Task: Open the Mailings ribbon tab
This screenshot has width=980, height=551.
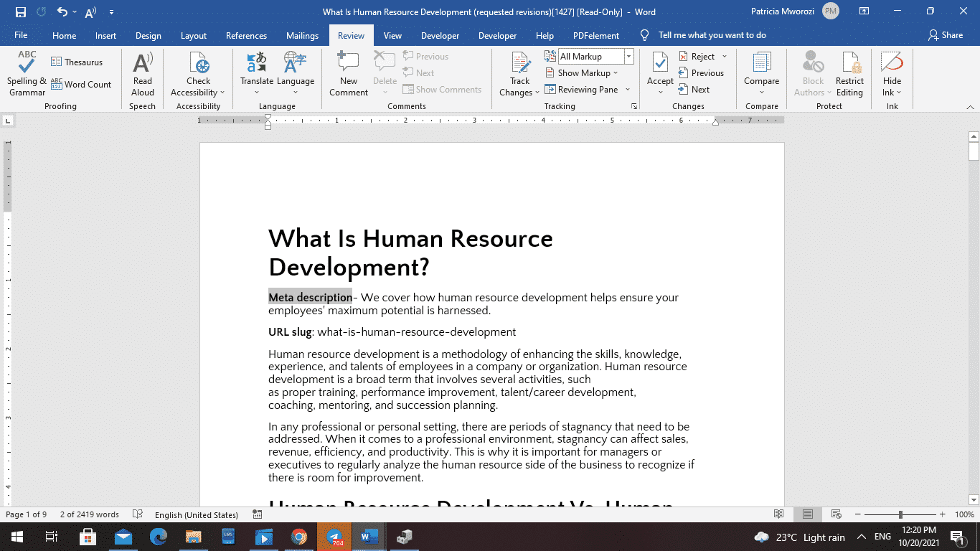Action: (x=302, y=34)
